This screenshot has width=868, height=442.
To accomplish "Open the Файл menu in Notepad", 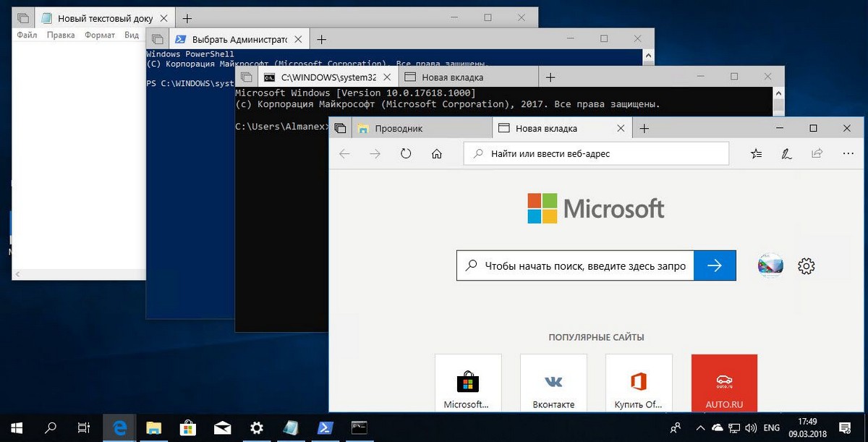I will (27, 35).
